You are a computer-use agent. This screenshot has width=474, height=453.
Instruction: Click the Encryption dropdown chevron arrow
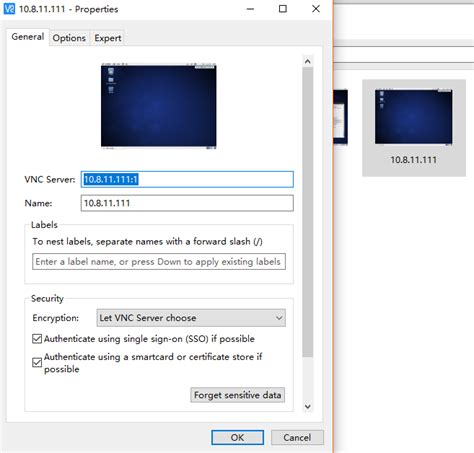pyautogui.click(x=279, y=318)
